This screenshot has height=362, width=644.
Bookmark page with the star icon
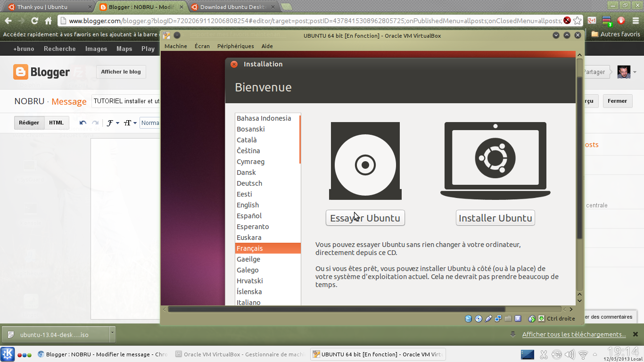pyautogui.click(x=577, y=21)
